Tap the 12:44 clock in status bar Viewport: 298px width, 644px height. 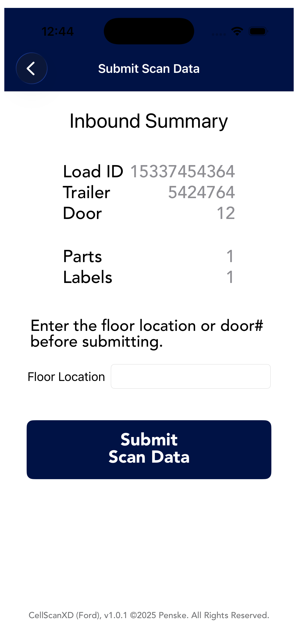(x=58, y=31)
